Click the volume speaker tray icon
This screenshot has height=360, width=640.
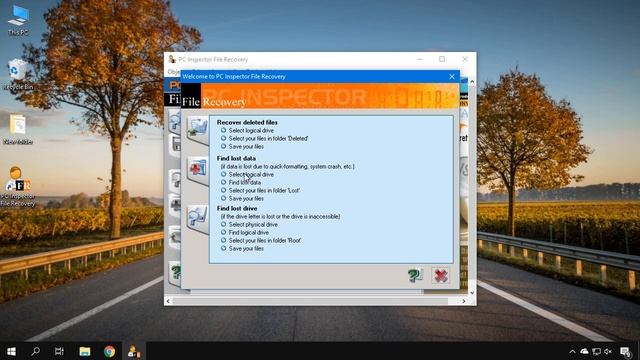608,351
